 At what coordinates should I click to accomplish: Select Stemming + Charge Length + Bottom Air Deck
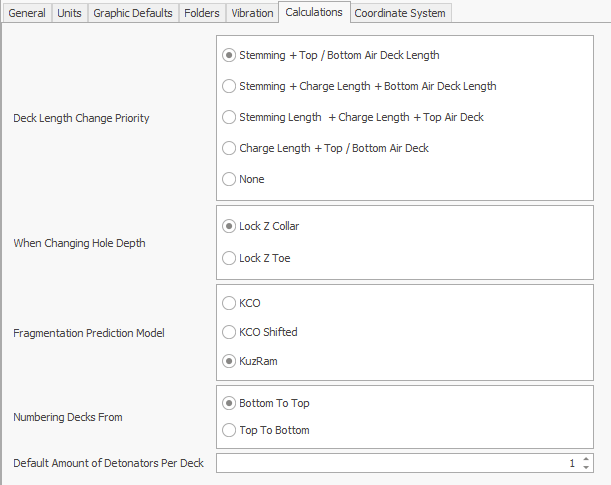(x=230, y=86)
